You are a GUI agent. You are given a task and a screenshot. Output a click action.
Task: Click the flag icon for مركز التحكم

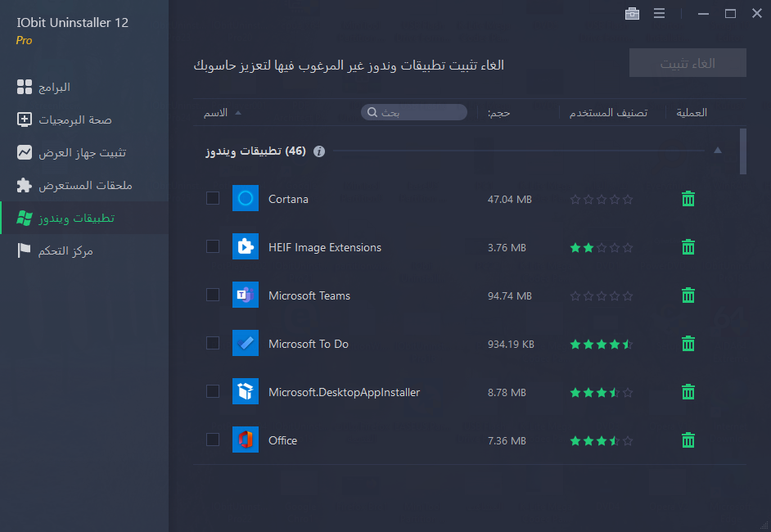coord(24,250)
